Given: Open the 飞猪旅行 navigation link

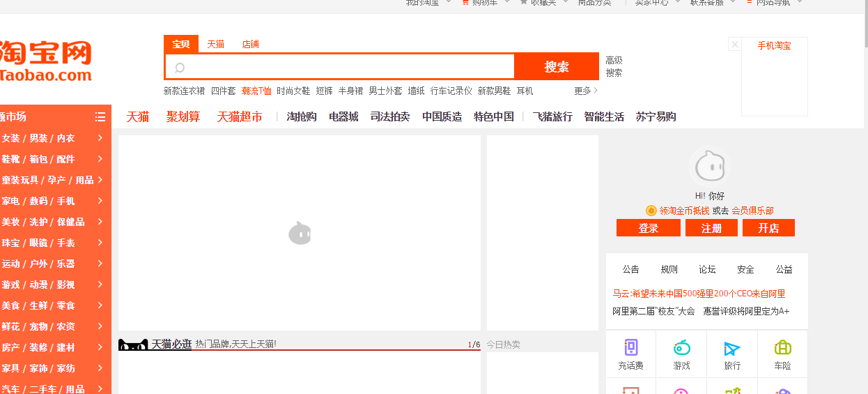Looking at the screenshot, I should tap(552, 116).
